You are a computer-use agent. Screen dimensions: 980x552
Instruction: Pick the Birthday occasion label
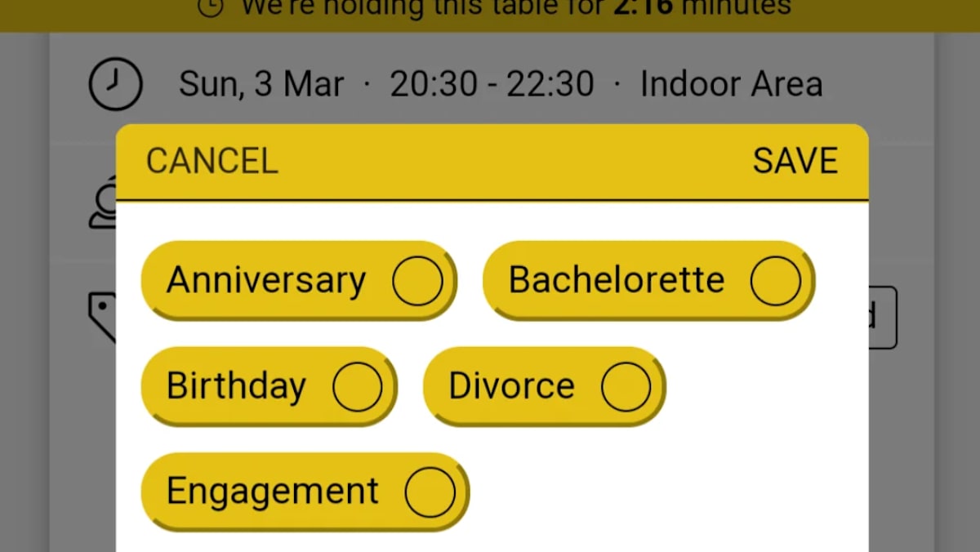point(236,386)
